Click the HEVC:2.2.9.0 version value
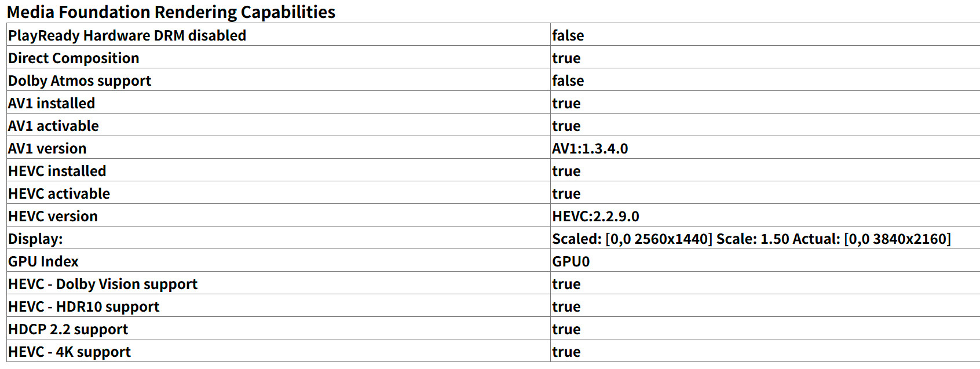Image resolution: width=980 pixels, height=369 pixels. (x=595, y=216)
